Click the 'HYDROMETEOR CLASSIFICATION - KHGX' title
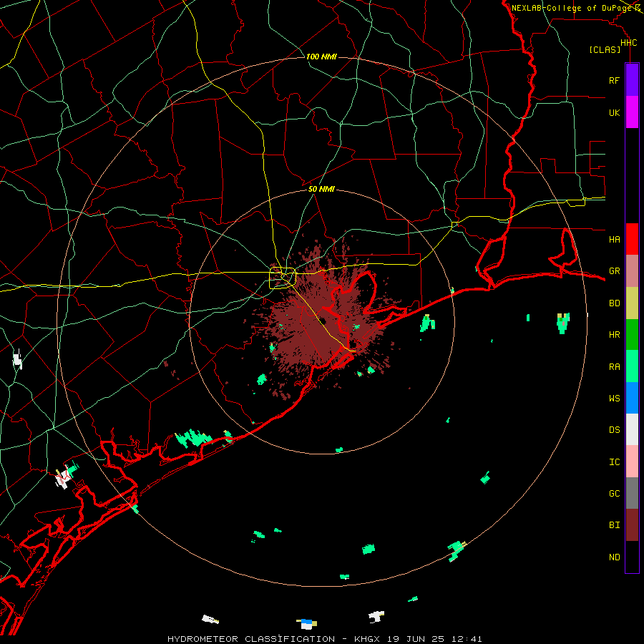644x644 pixels. click(x=273, y=639)
